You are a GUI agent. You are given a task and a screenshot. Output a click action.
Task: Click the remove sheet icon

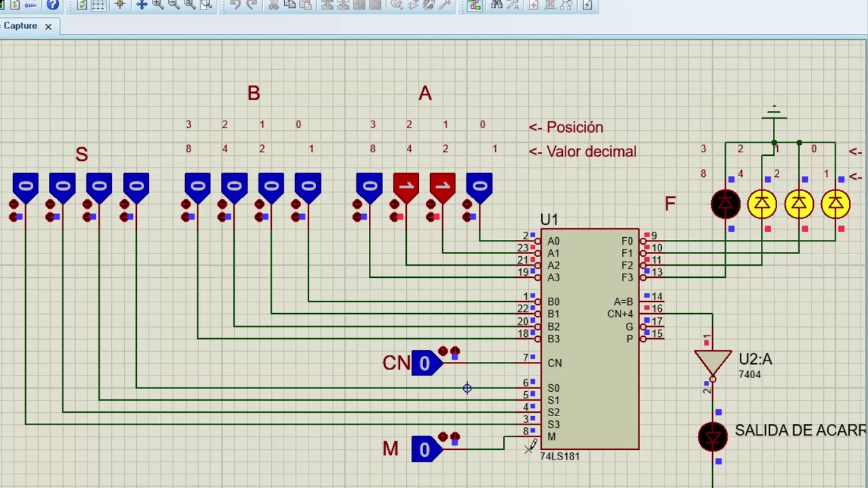[551, 5]
